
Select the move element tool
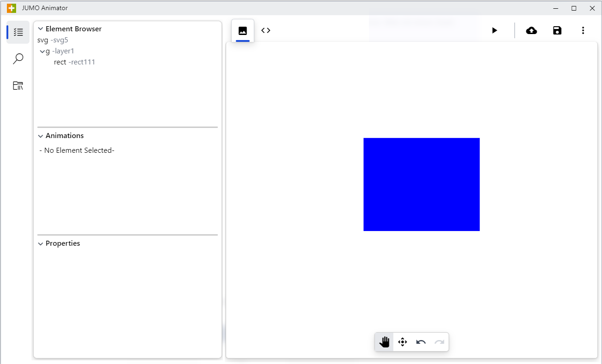(403, 342)
